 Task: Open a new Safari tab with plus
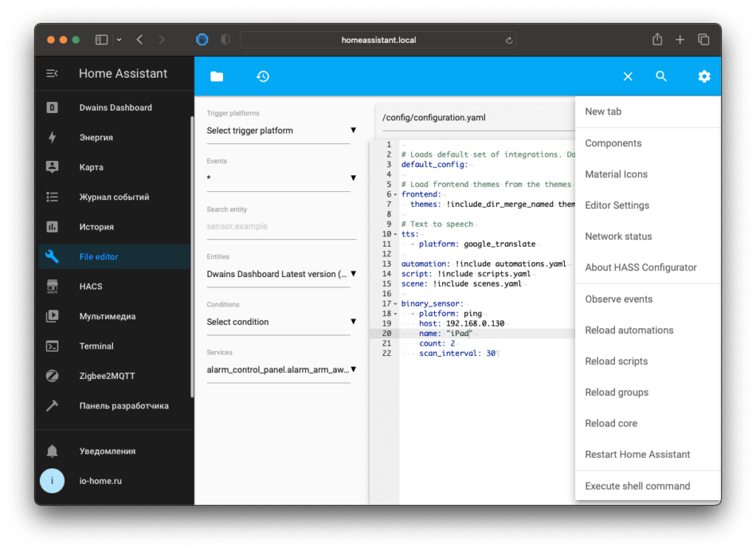tap(680, 40)
